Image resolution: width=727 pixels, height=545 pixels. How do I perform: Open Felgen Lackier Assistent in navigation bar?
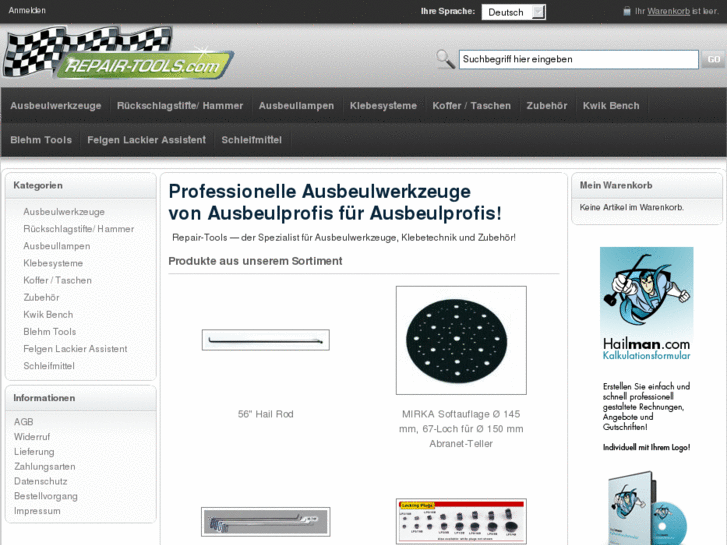147,140
